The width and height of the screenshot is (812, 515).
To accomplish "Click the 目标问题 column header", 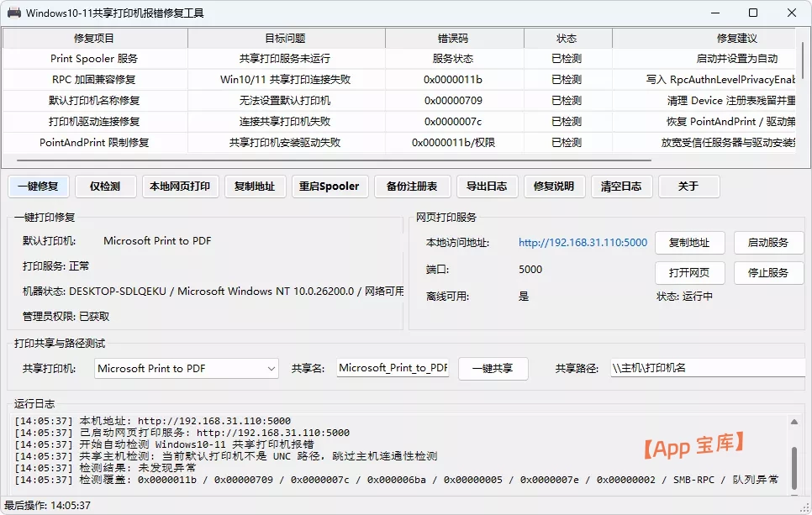I will [x=286, y=39].
